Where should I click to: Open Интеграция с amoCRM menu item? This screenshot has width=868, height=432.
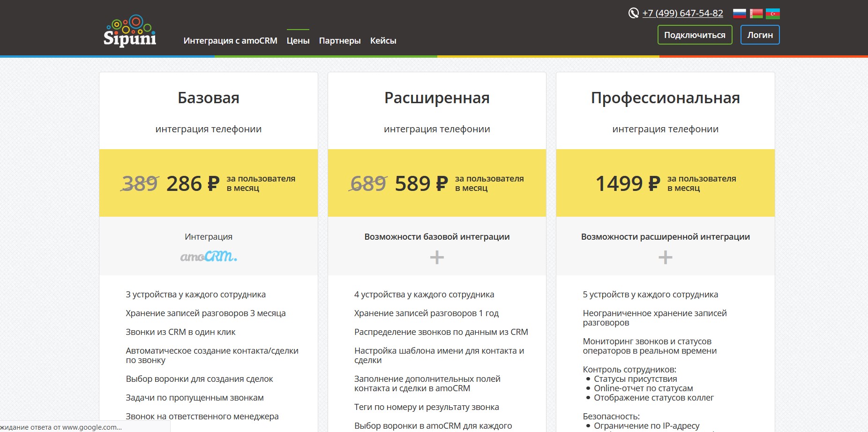coord(230,41)
